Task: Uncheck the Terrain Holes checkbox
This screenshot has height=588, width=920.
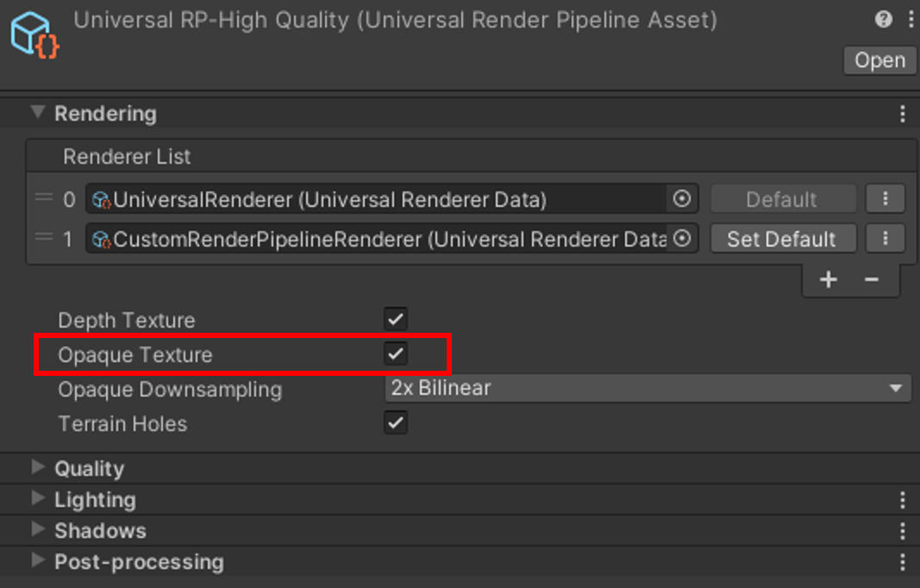Action: [396, 423]
